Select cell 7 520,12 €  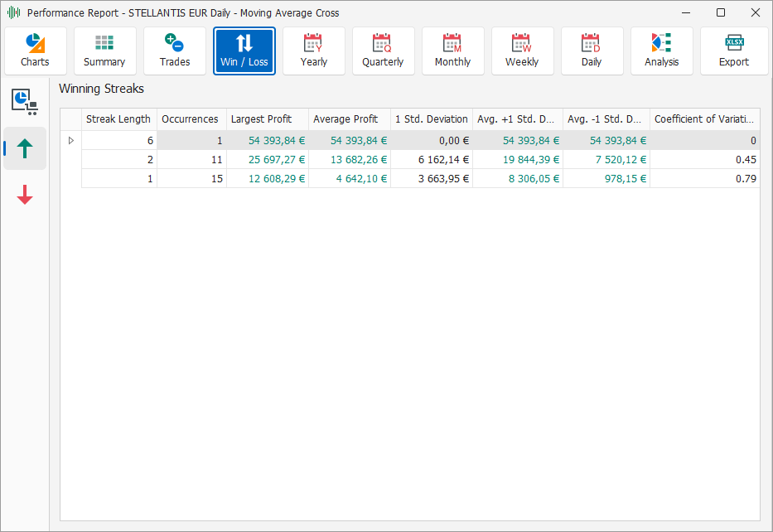point(606,159)
